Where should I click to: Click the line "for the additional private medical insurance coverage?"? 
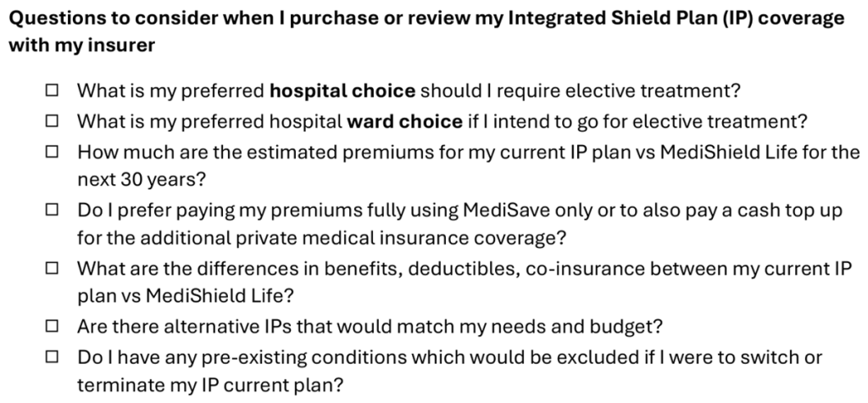click(321, 238)
